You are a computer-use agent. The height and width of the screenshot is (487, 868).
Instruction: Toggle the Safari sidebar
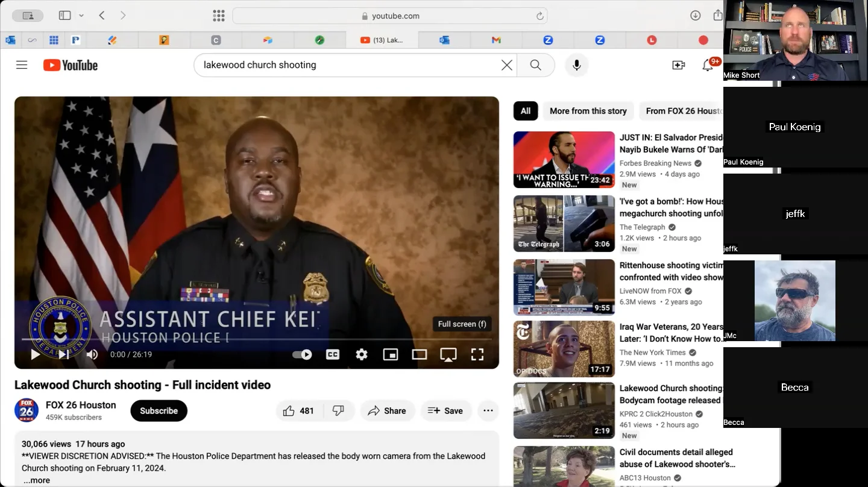64,16
